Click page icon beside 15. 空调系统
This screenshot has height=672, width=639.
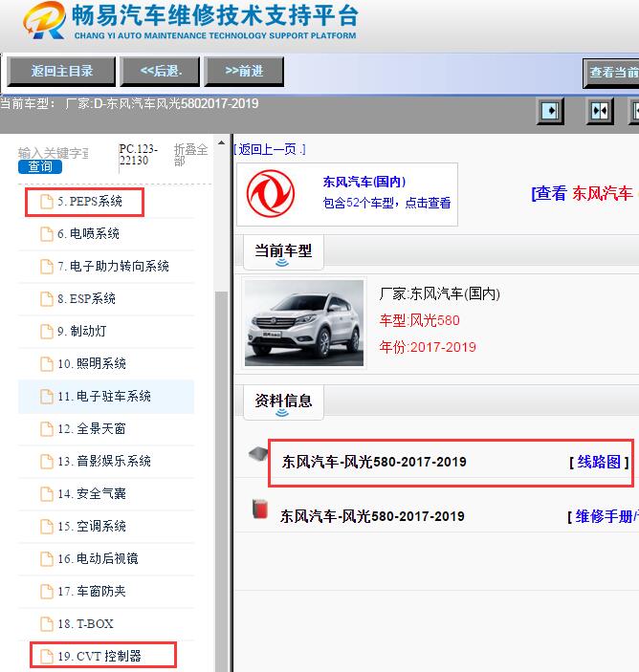click(46, 527)
